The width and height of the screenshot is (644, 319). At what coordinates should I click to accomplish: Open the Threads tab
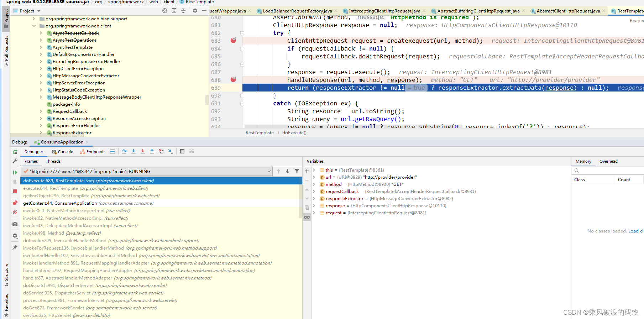(53, 161)
